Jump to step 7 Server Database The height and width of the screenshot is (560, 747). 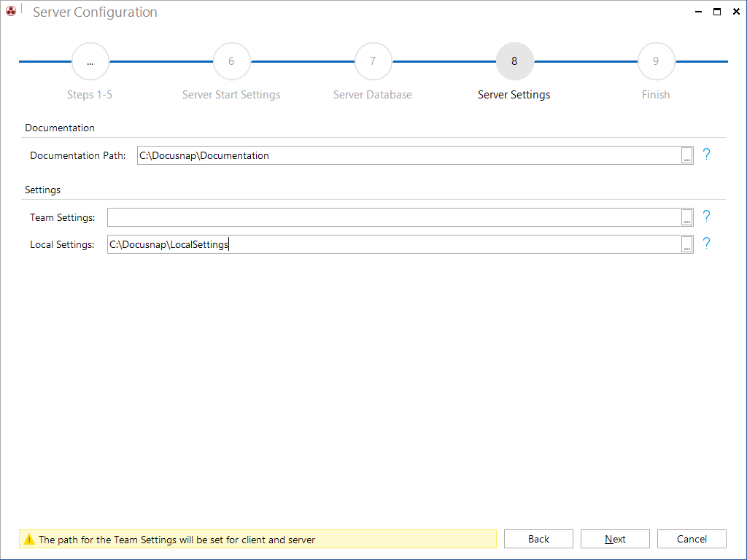coord(373,61)
